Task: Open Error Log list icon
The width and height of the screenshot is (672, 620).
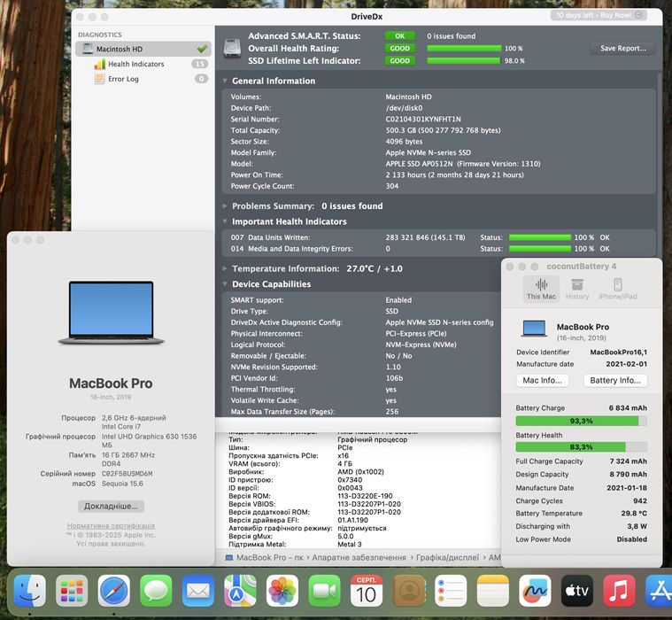Action: pos(99,79)
